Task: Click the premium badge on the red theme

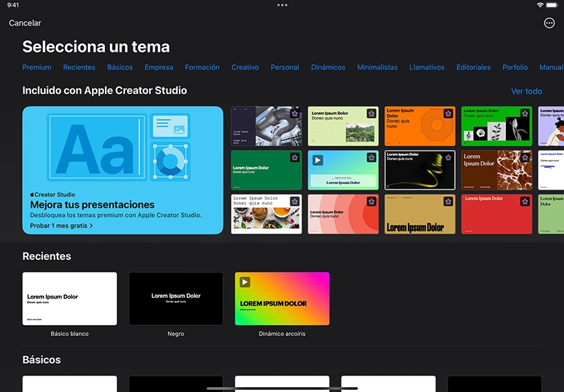Action: pyautogui.click(x=525, y=201)
